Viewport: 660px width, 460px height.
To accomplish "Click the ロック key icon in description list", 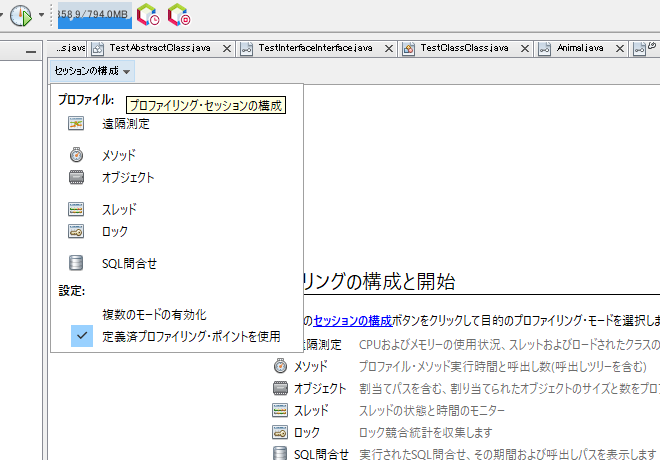I will (x=280, y=432).
